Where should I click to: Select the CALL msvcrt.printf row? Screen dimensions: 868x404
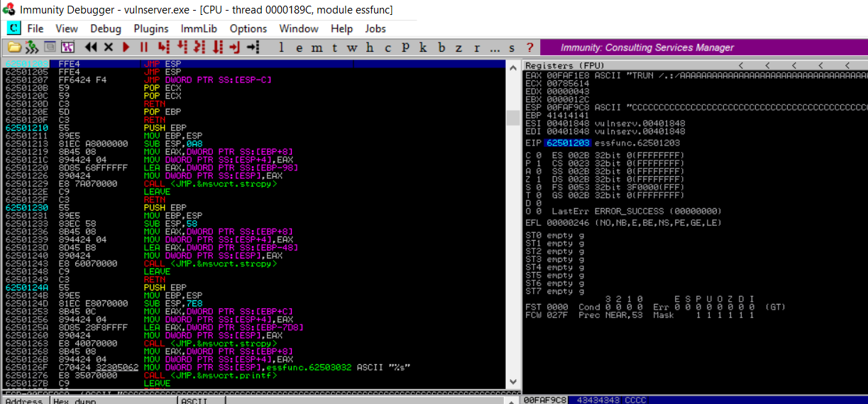(253, 375)
